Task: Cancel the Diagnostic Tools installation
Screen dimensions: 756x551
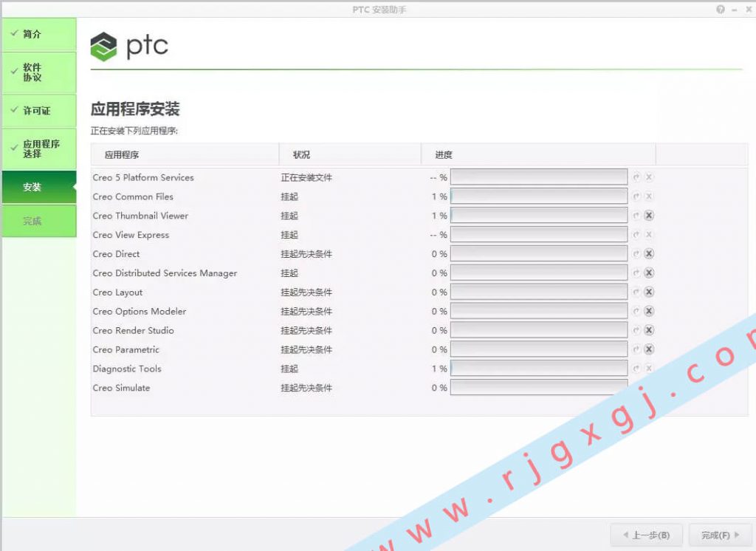Action: (x=649, y=369)
